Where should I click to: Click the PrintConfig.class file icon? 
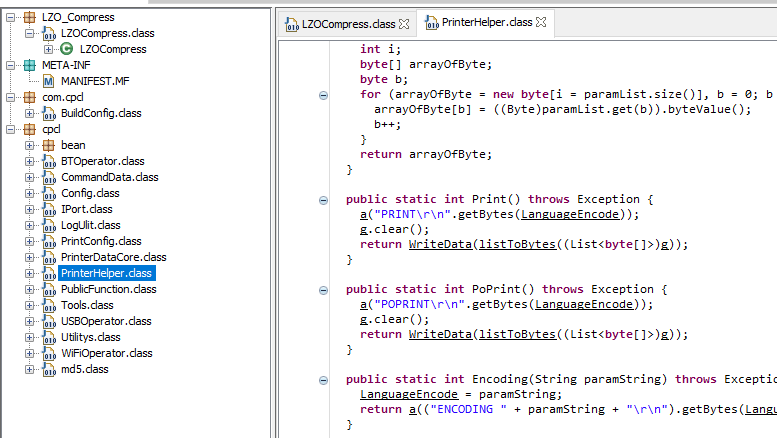tap(49, 241)
